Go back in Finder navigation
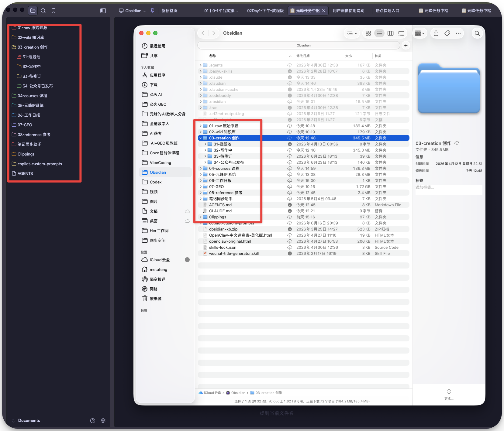Viewport: 504px width, 431px height. pyautogui.click(x=203, y=33)
